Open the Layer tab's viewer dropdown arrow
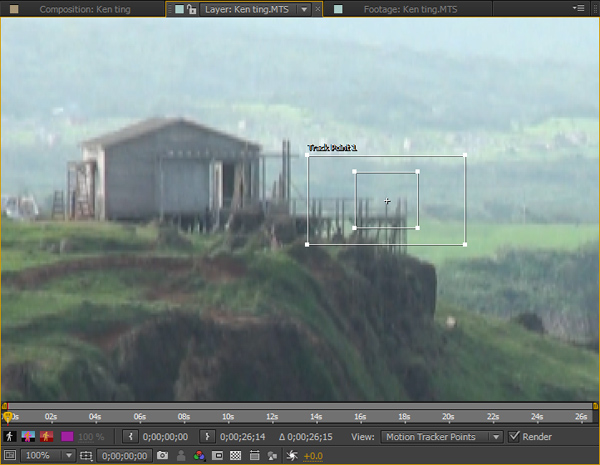 click(x=304, y=9)
